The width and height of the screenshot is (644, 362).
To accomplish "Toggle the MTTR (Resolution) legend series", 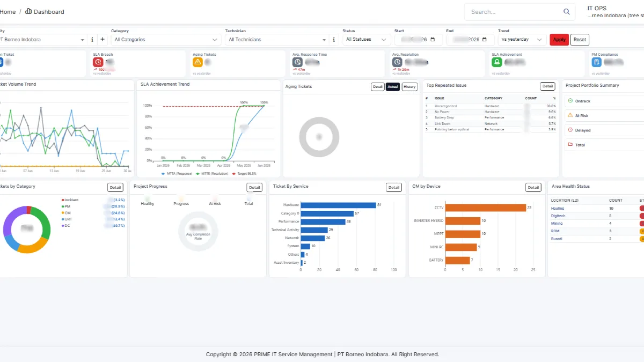I will pos(211,174).
